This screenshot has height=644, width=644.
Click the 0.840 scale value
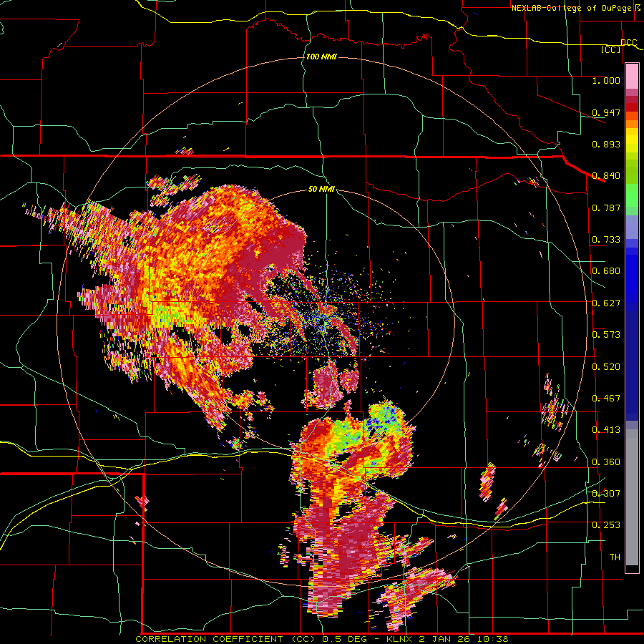pos(606,176)
